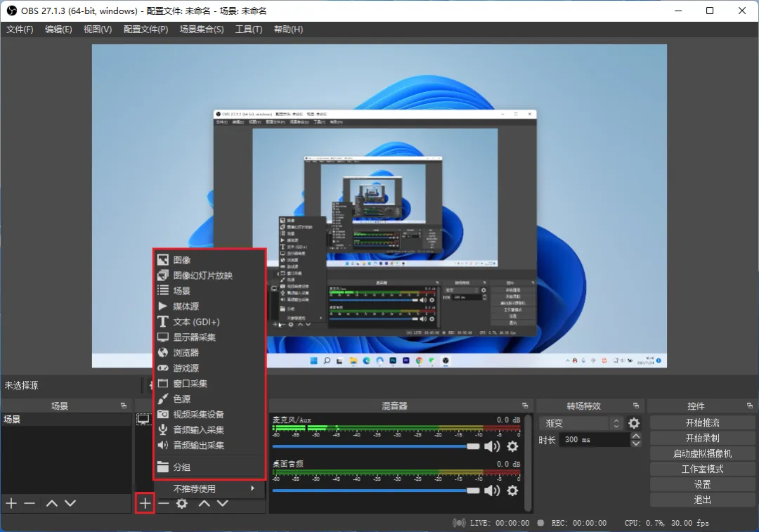The width and height of the screenshot is (759, 532).
Task: Select the 分组 folder icon
Action: (163, 467)
